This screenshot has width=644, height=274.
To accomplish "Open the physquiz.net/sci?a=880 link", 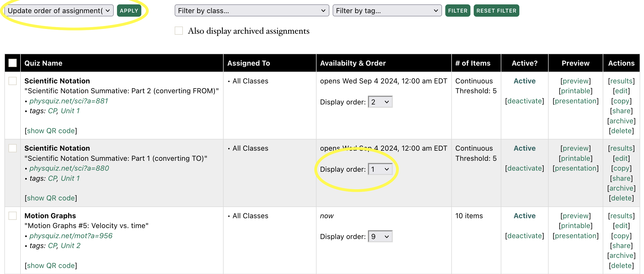I will click(x=69, y=168).
